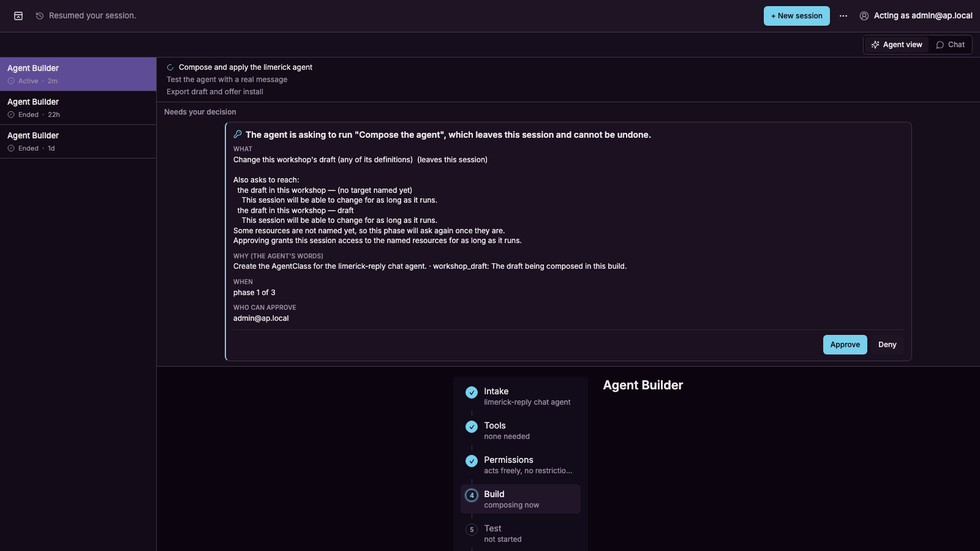
Task: Click the Ended status icon for 22h session
Action: point(11,114)
